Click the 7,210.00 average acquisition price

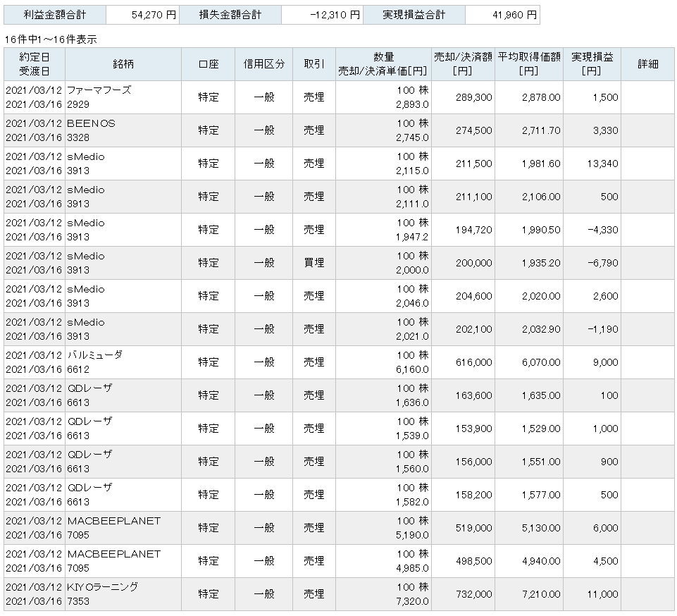coord(541,594)
